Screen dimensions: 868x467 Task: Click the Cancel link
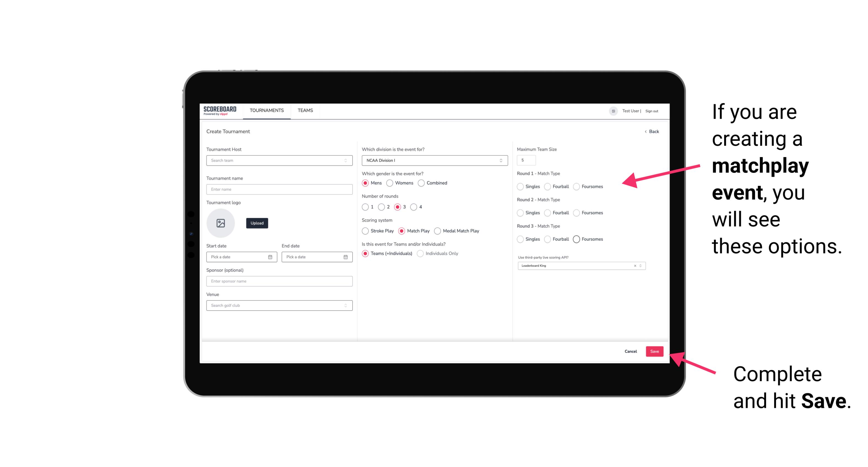(x=630, y=352)
